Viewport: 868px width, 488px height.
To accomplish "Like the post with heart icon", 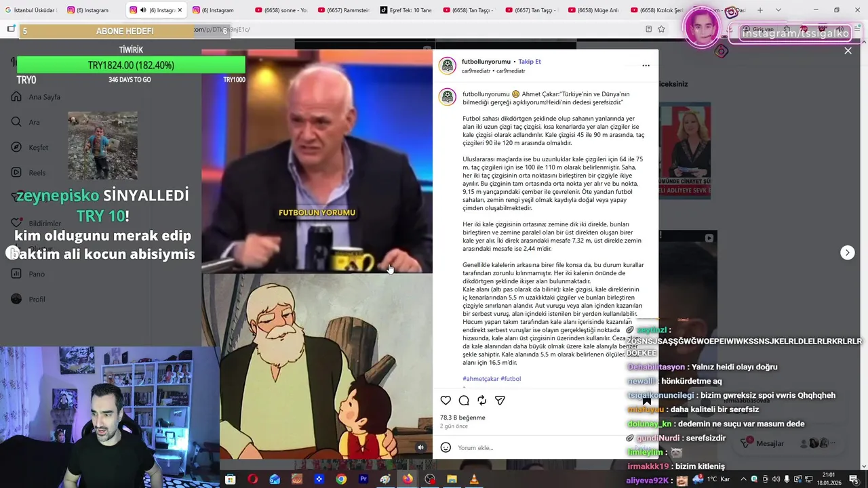I will pyautogui.click(x=446, y=401).
